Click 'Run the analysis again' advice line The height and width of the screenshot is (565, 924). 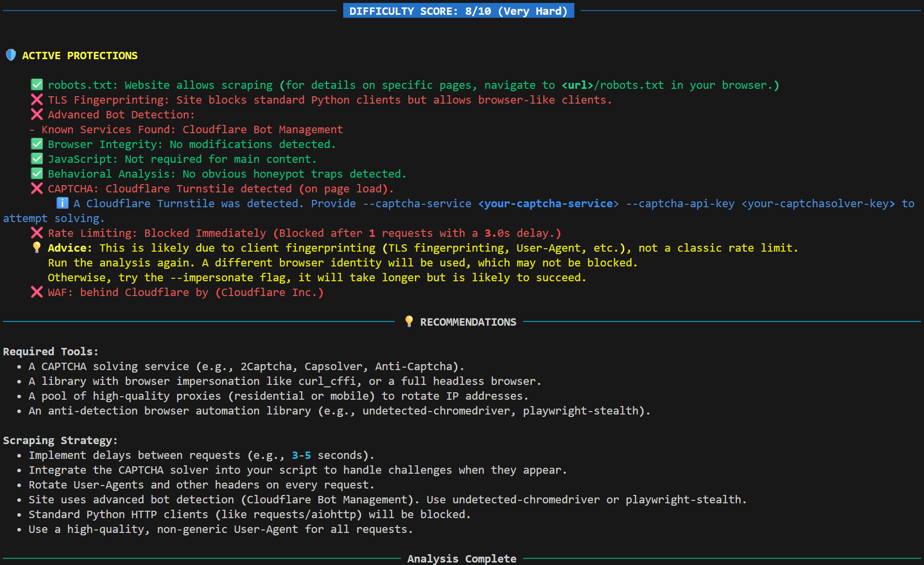(x=343, y=263)
